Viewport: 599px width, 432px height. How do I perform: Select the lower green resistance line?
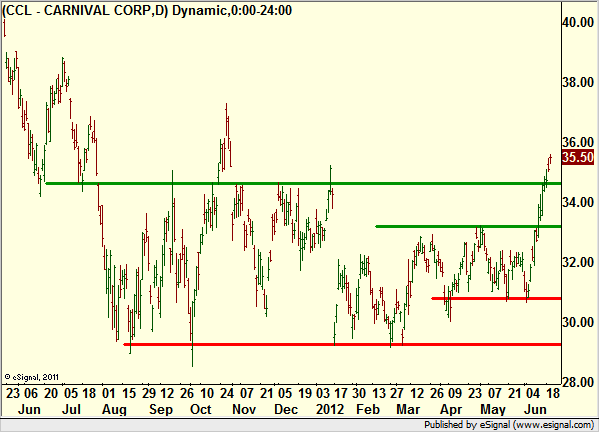tap(468, 227)
